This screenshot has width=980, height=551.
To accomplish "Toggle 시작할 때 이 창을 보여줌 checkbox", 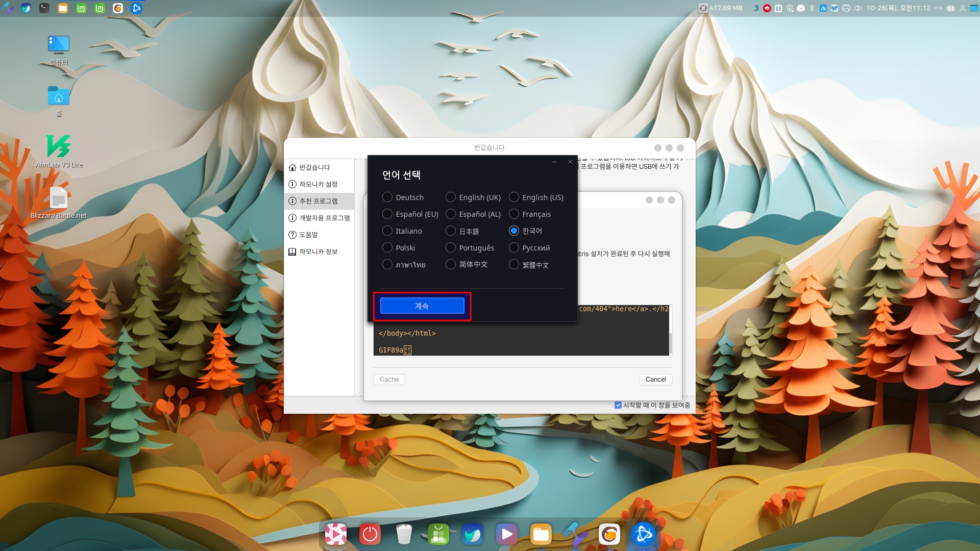I will tap(618, 405).
